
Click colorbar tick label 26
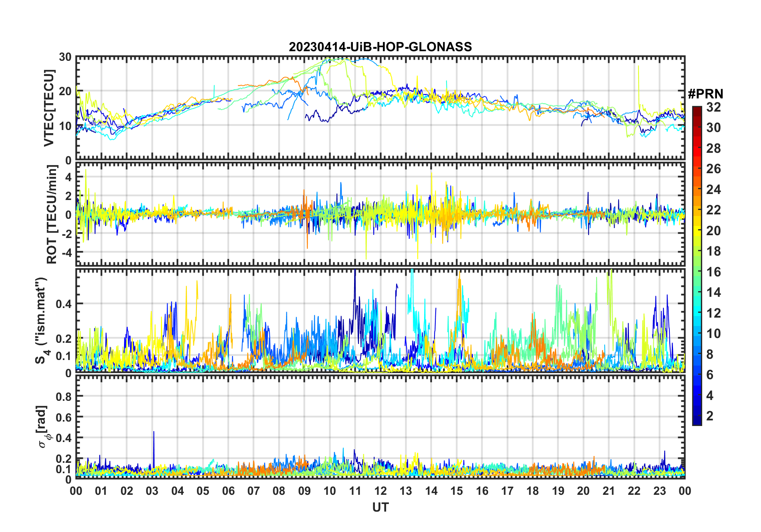(713, 169)
